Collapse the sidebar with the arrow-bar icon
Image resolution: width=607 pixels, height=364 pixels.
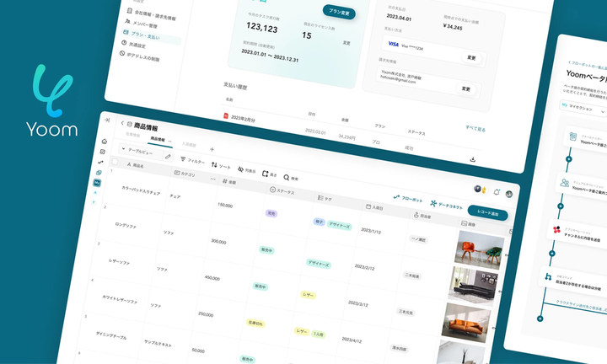coord(107,120)
